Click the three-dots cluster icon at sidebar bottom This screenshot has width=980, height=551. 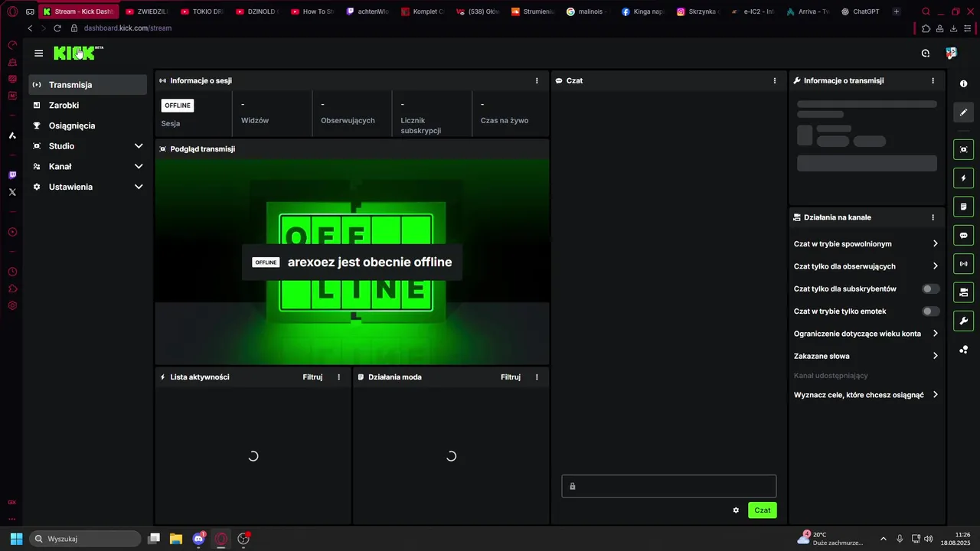(x=963, y=350)
